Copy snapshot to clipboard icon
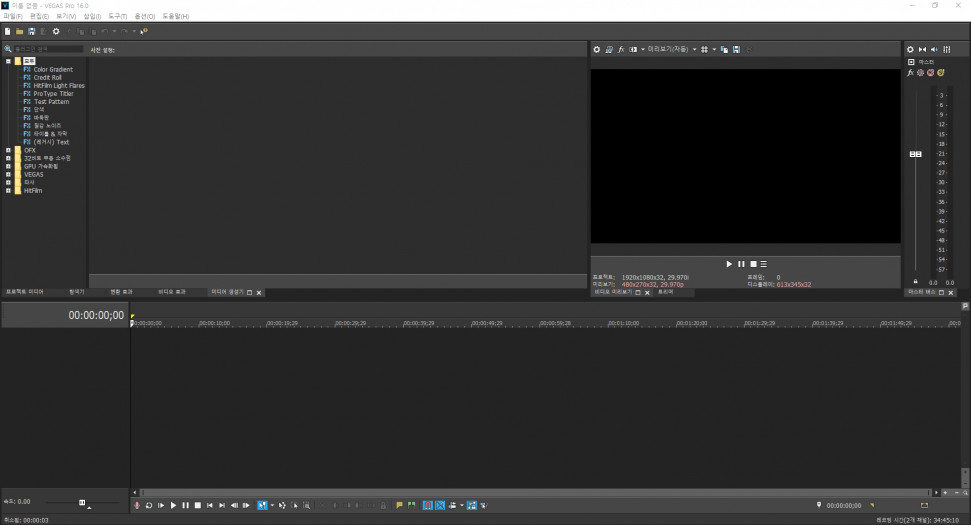Screen dimensions: 971x525 tap(724, 50)
